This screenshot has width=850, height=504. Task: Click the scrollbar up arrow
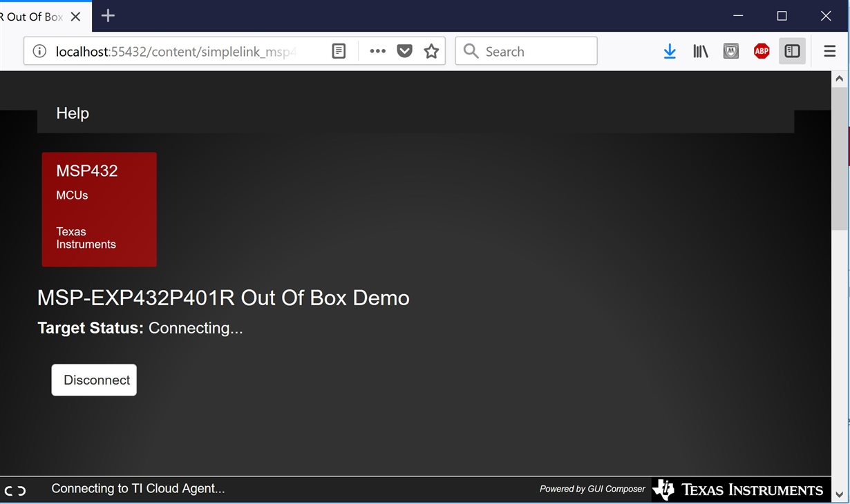(840, 78)
